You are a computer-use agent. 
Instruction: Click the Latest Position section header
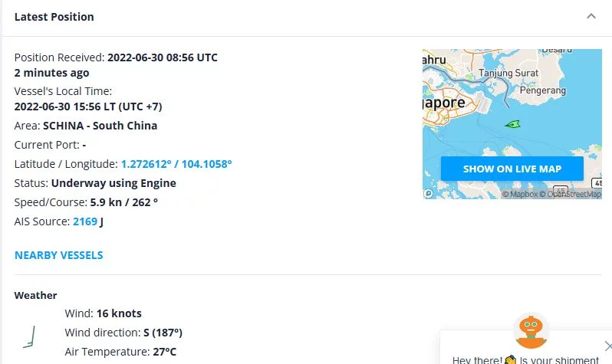pyautogui.click(x=54, y=17)
